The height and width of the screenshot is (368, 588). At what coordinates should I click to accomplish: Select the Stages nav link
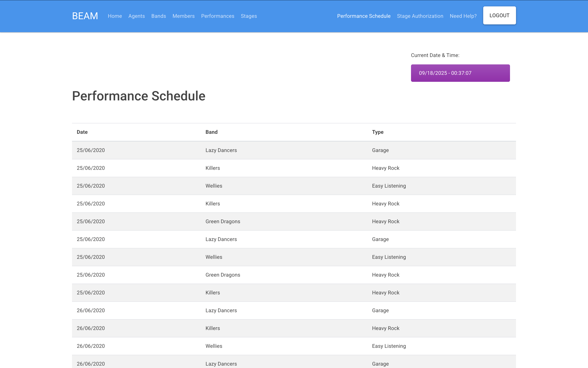pyautogui.click(x=248, y=16)
